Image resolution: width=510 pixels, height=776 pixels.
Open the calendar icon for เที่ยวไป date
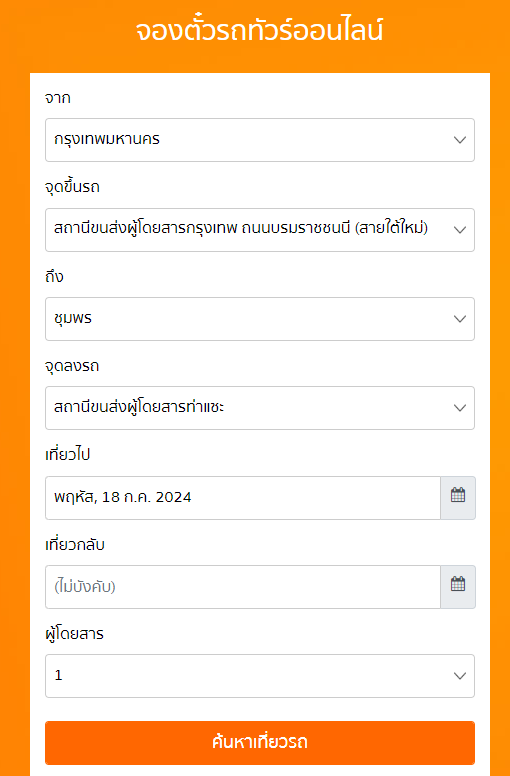point(458,497)
